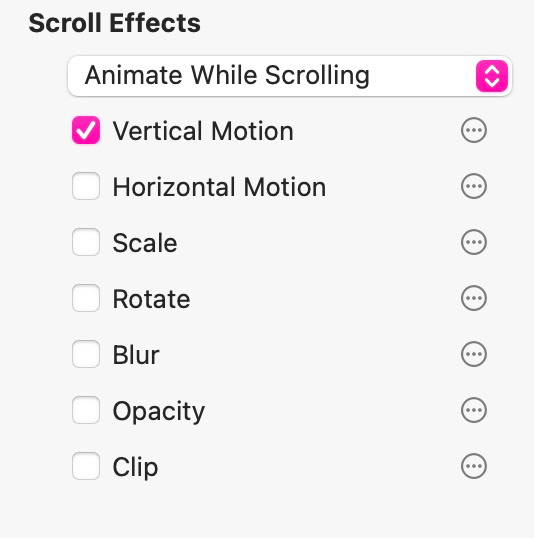Image resolution: width=534 pixels, height=538 pixels.
Task: Open Vertical Motion options ellipsis icon
Action: [x=474, y=130]
